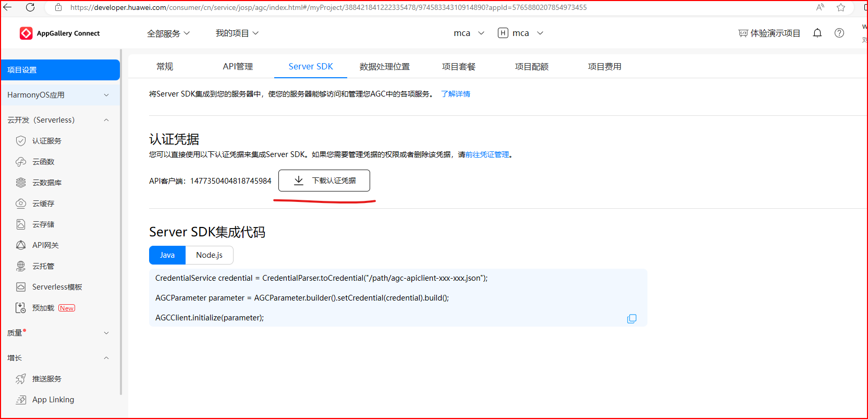Click the demo project presentation icon
Viewport: 868px width, 419px height.
(743, 33)
